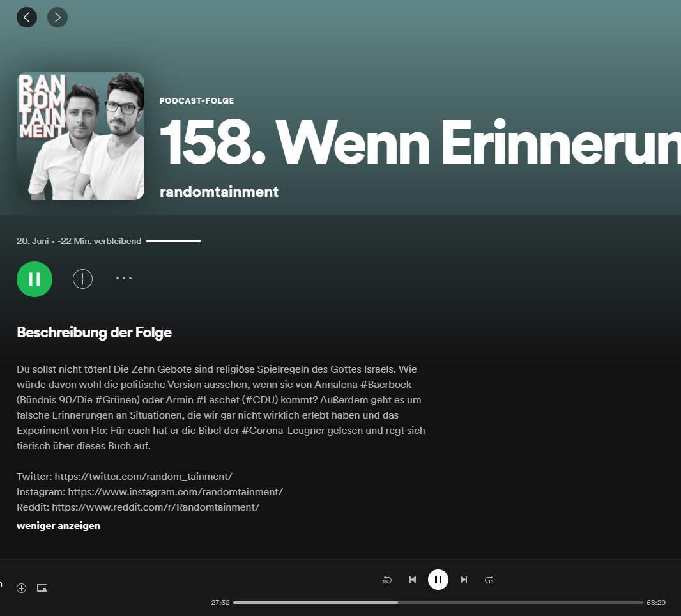This screenshot has height=616, width=681.
Task: Add episode to library with plus circle
Action: pyautogui.click(x=82, y=279)
